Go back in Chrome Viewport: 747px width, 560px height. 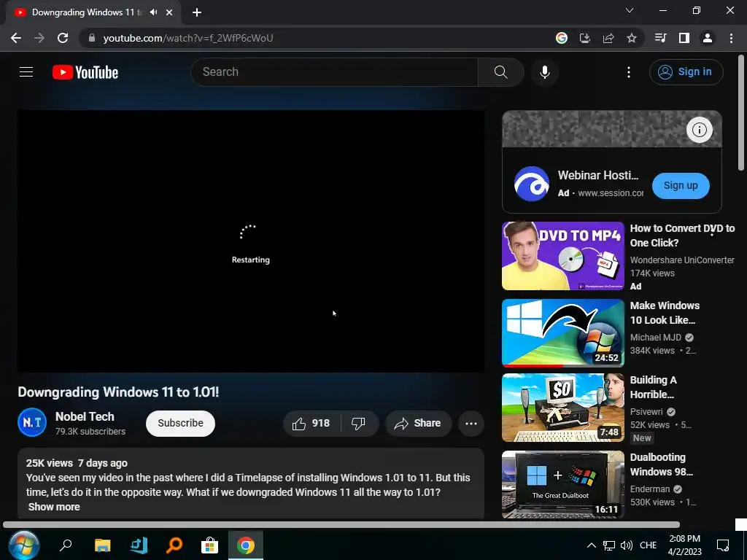click(x=16, y=38)
